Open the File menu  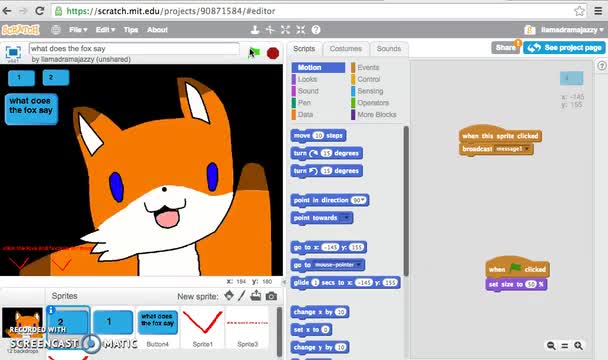78,29
